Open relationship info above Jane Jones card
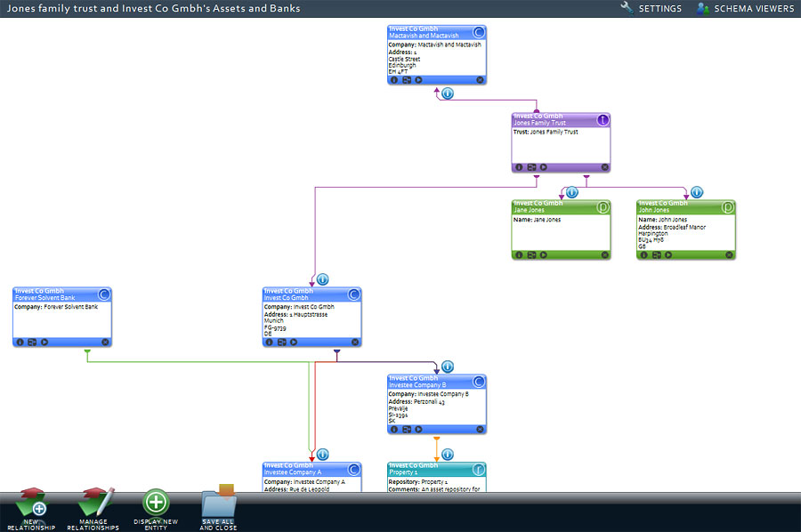This screenshot has height=532, width=801. [572, 192]
